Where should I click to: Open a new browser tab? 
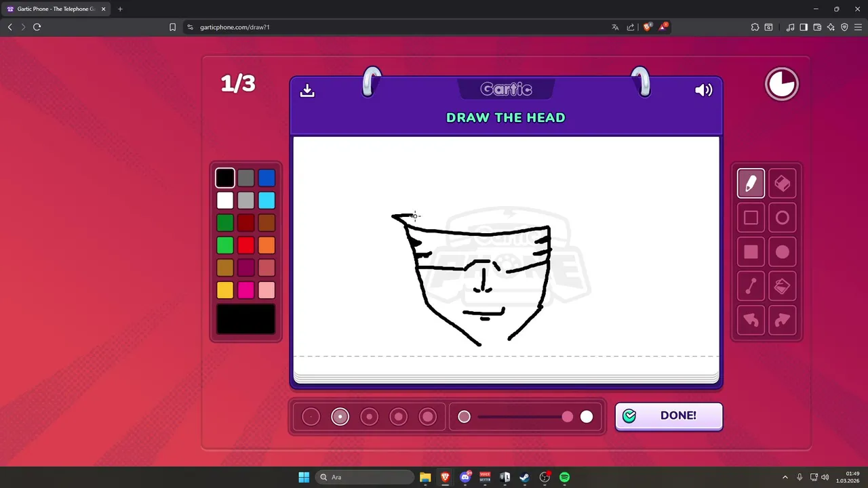(x=120, y=9)
